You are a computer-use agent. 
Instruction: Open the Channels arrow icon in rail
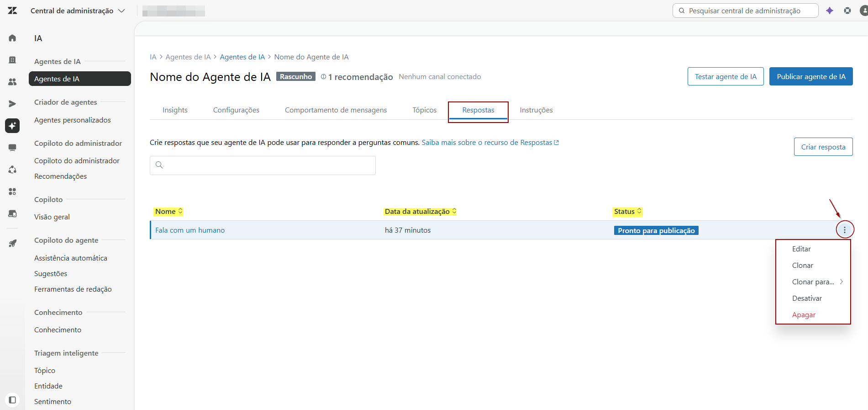[x=12, y=104]
